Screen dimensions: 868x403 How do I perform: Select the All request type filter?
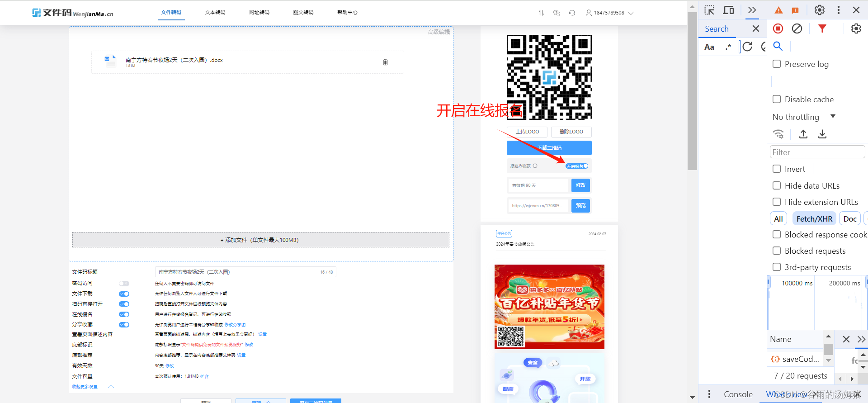tap(778, 219)
